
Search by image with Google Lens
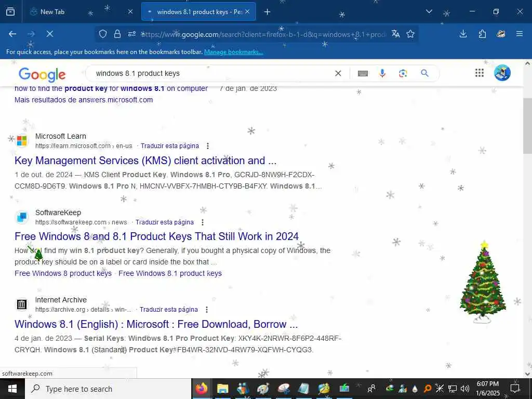click(403, 73)
